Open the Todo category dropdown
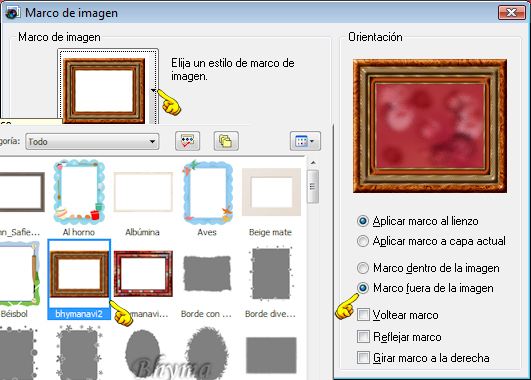The image size is (531, 380). [92, 141]
